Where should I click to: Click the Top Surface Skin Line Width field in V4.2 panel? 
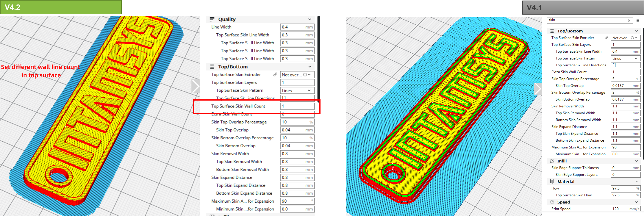(297, 35)
